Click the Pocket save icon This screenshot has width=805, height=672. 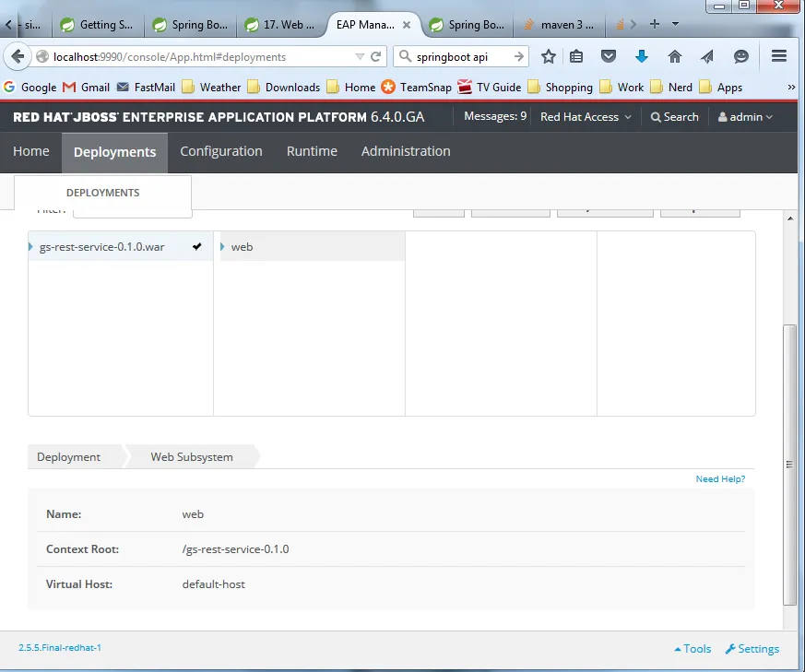click(609, 56)
